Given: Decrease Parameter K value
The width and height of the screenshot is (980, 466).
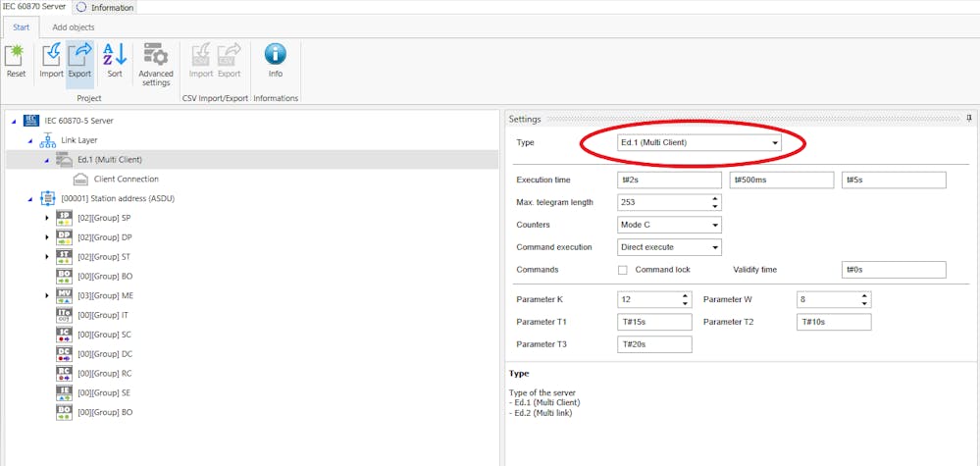Looking at the screenshot, I should tap(685, 303).
